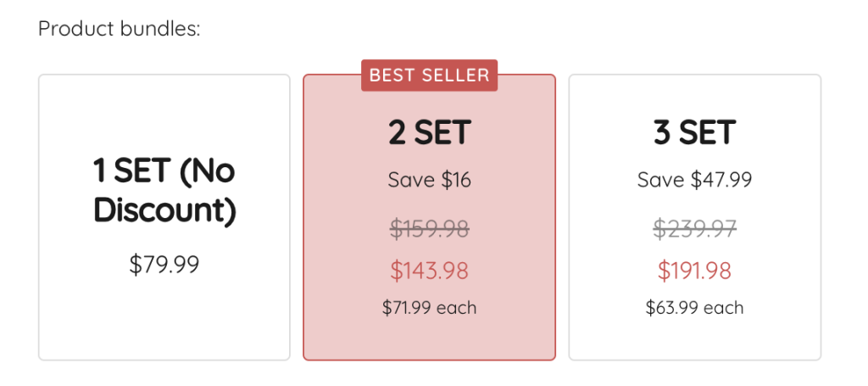Click the $63.99 each text
Image resolution: width=868 pixels, height=386 pixels.
click(694, 307)
